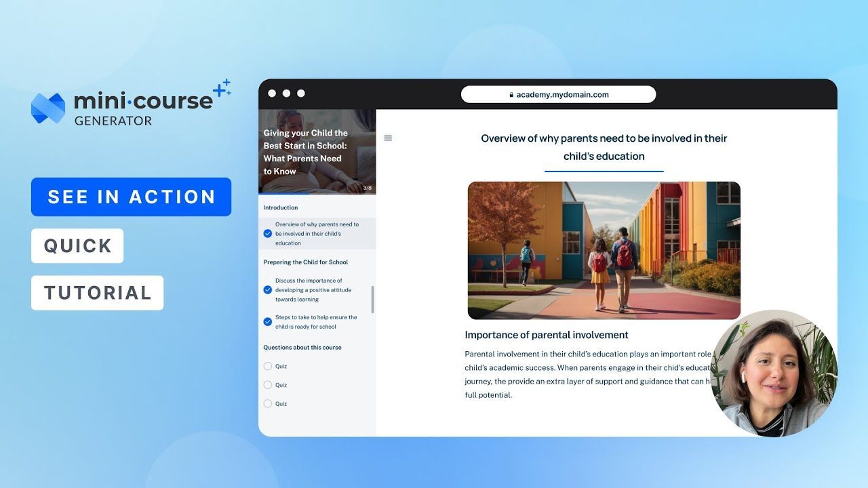This screenshot has width=868, height=488.
Task: Click the academy.mydomain.com address bar
Action: [558, 95]
